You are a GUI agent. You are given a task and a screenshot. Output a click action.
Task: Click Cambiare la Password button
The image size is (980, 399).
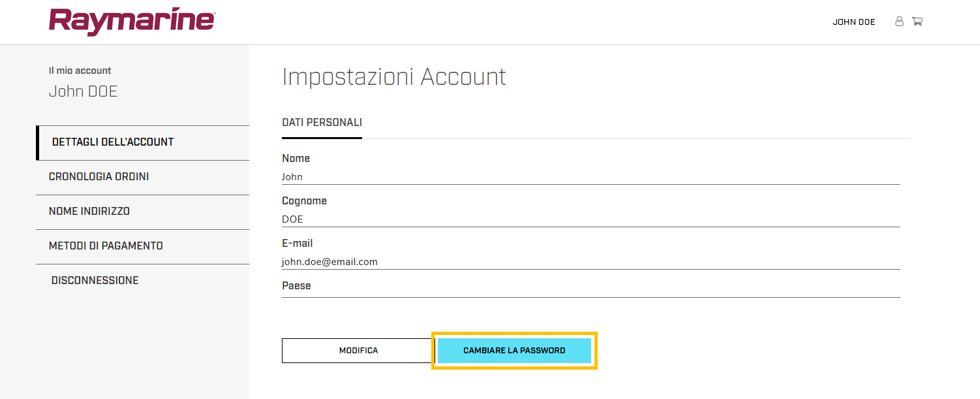pyautogui.click(x=514, y=351)
